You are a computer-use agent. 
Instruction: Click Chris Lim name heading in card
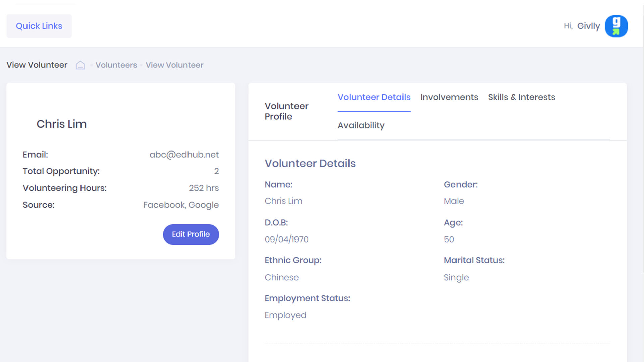(61, 124)
